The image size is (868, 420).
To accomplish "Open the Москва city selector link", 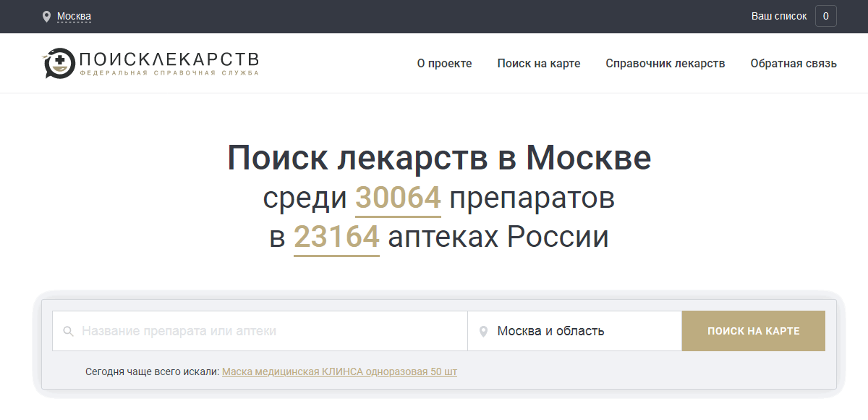I will pos(74,17).
